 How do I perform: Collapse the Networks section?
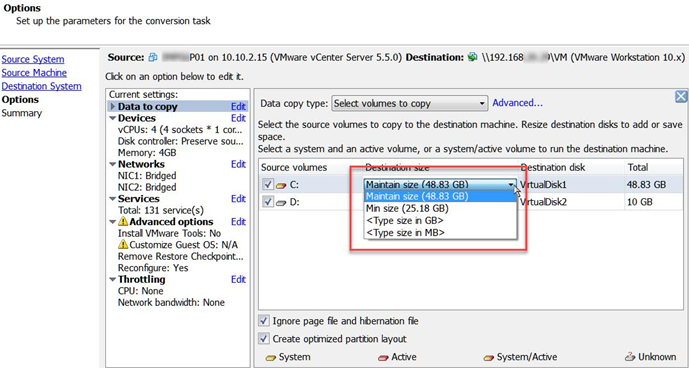click(x=113, y=164)
